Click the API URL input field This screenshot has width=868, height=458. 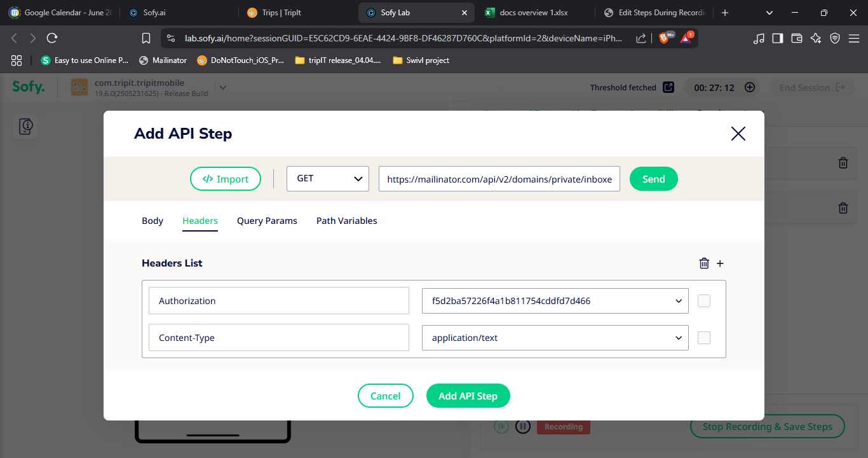click(x=499, y=179)
